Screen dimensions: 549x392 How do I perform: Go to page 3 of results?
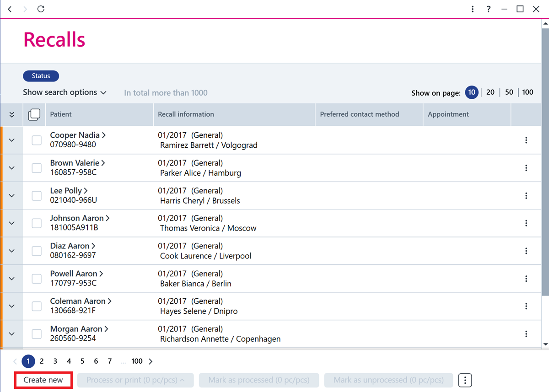(x=55, y=361)
